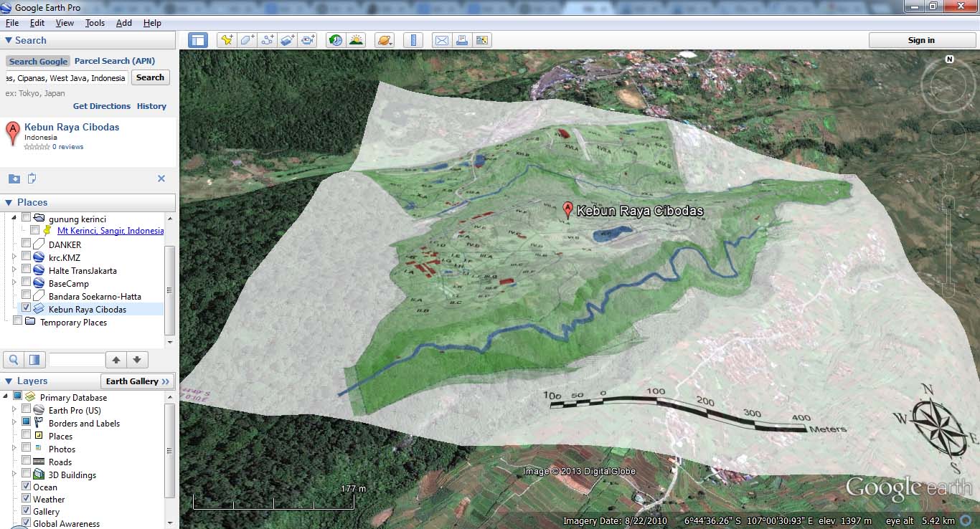Screen dimensions: 980x529
Task: Collapse the Places panel
Action: 7,202
